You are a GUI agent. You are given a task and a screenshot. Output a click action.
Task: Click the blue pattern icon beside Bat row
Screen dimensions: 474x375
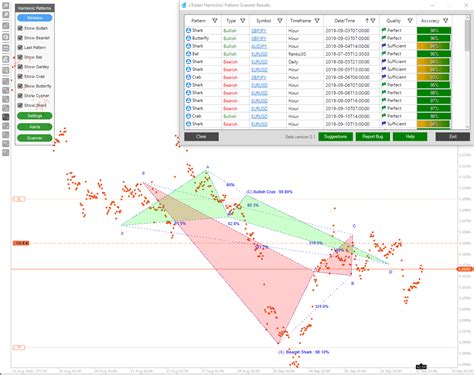[x=188, y=54]
